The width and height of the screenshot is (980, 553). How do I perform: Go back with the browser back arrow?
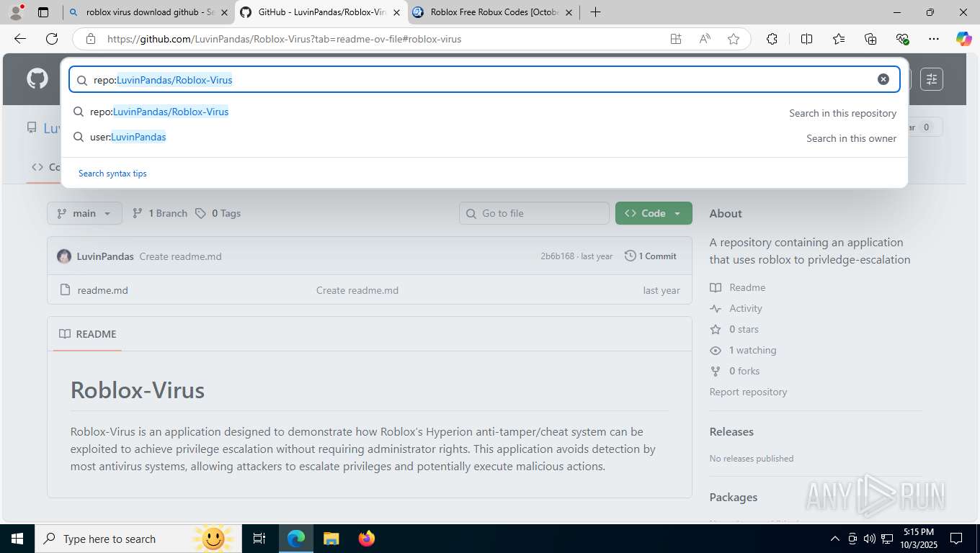[x=20, y=39]
